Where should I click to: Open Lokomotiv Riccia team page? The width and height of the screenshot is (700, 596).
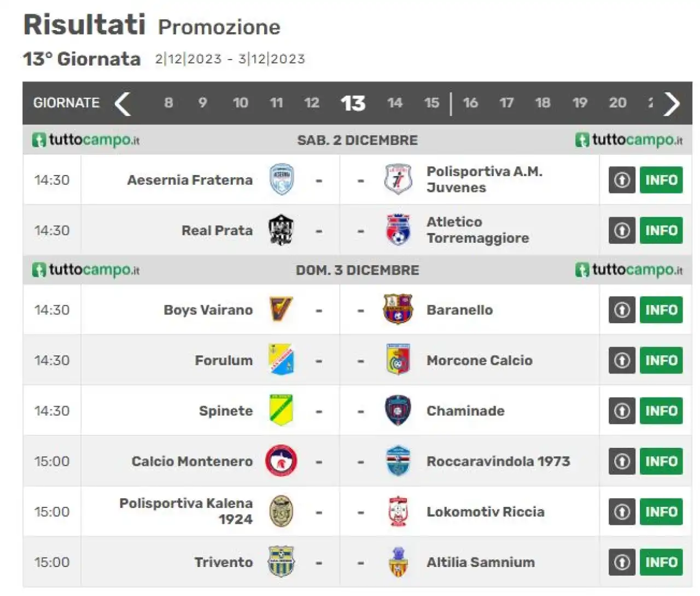point(486,512)
